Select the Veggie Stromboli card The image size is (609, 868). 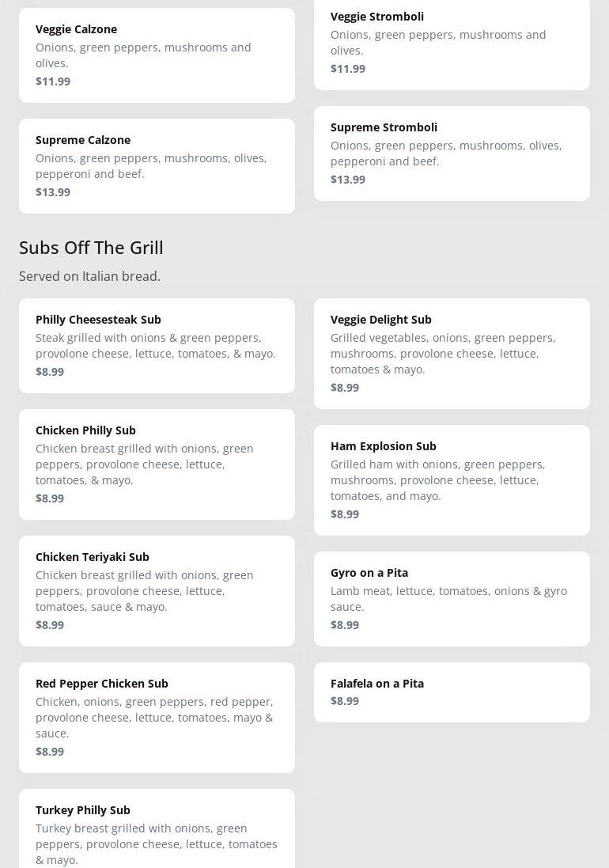[x=452, y=42]
